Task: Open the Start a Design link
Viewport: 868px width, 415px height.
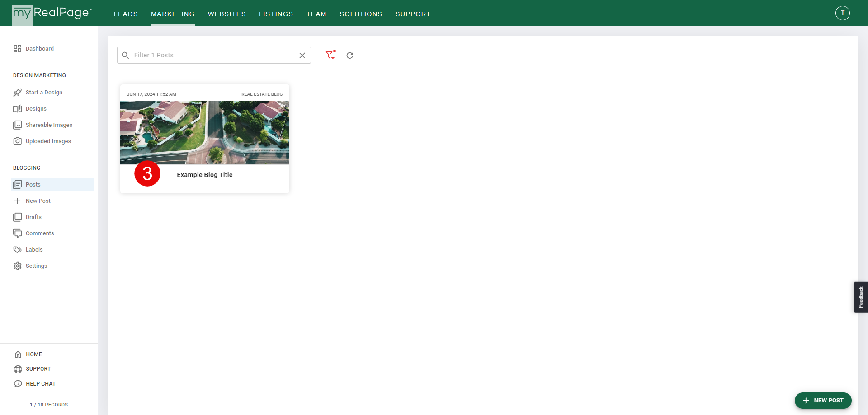Action: [44, 93]
